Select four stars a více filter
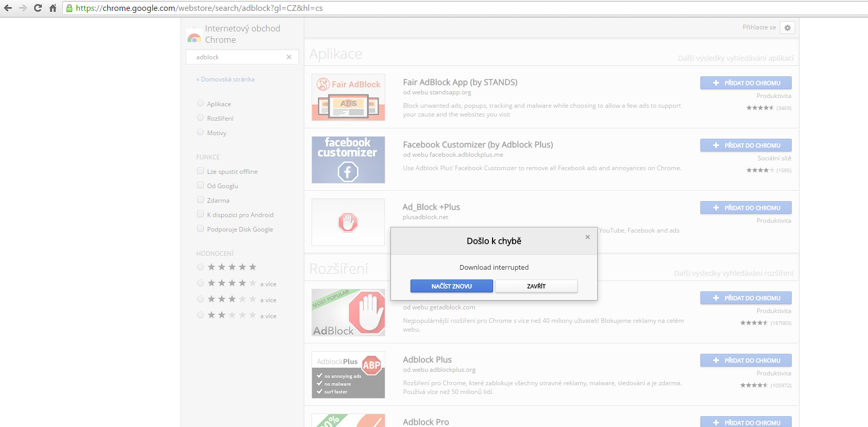This screenshot has height=427, width=868. [x=200, y=283]
